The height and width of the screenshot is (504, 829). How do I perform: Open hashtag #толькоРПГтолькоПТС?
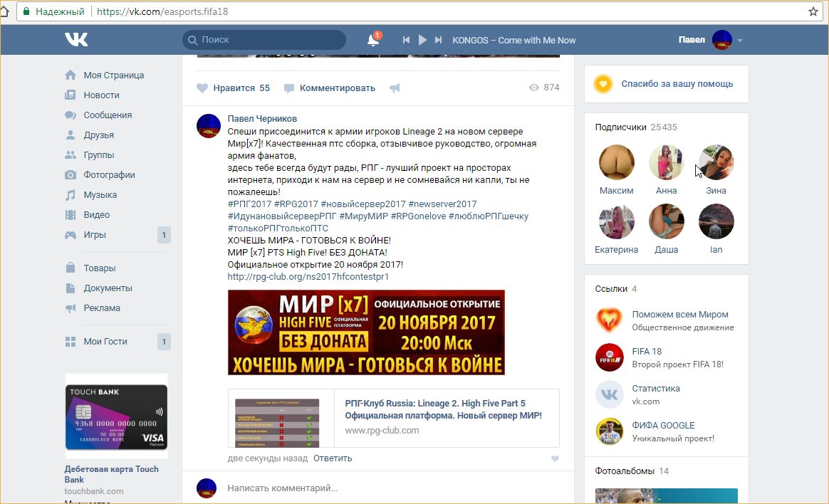coord(278,229)
